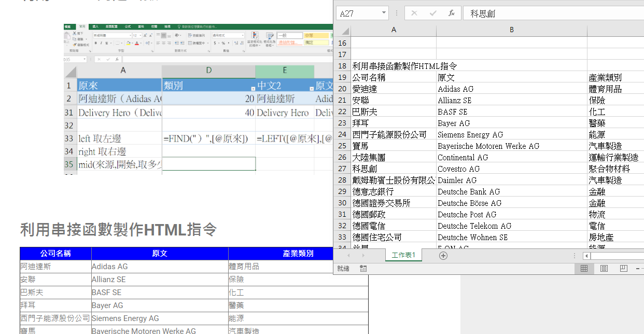Screen dimensions: 644x334
Task: Click the Excel tutorial screenshot image on webpage
Action: coord(198,99)
